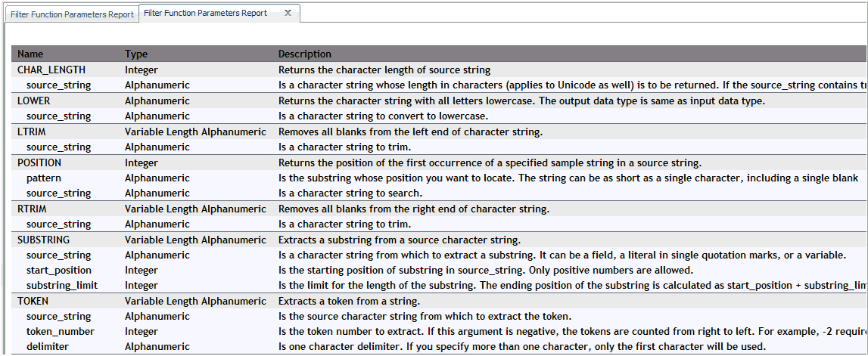Click the delimiter parameter
868x356 pixels.
46,347
